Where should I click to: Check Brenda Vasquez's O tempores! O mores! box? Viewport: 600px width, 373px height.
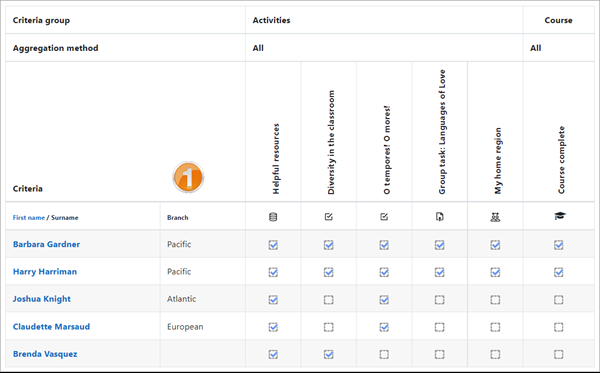click(x=384, y=355)
